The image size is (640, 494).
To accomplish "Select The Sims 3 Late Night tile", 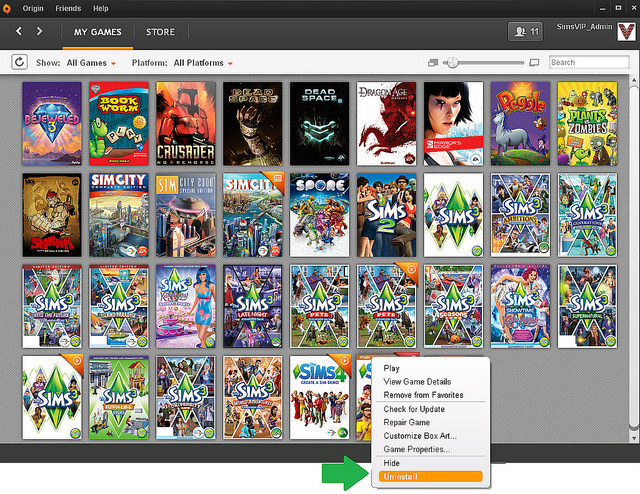I will [x=253, y=307].
